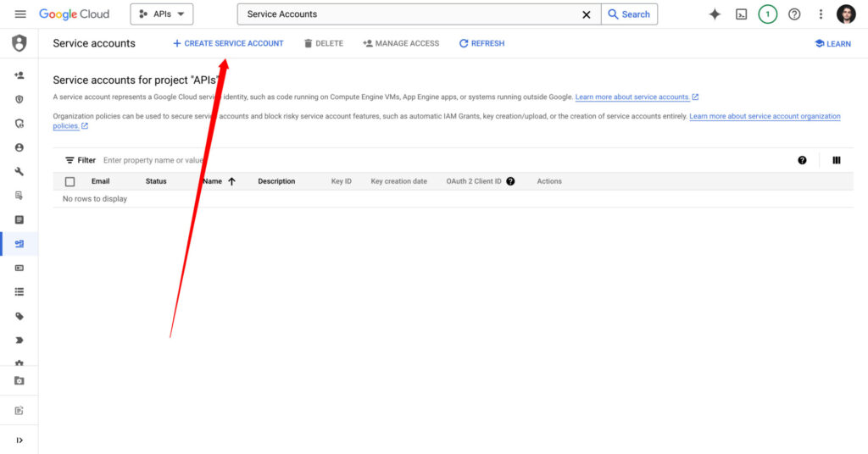Open notifications badge showing 1
868x454 pixels.
[767, 14]
